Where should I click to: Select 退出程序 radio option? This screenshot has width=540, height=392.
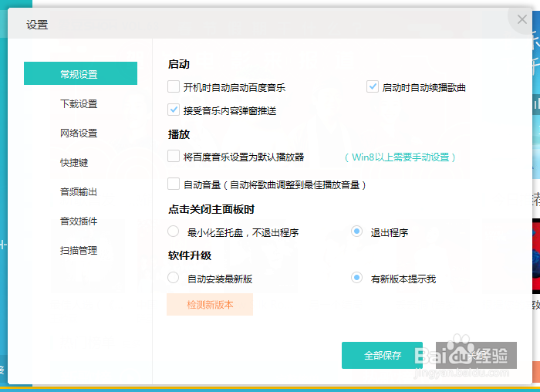coord(356,231)
